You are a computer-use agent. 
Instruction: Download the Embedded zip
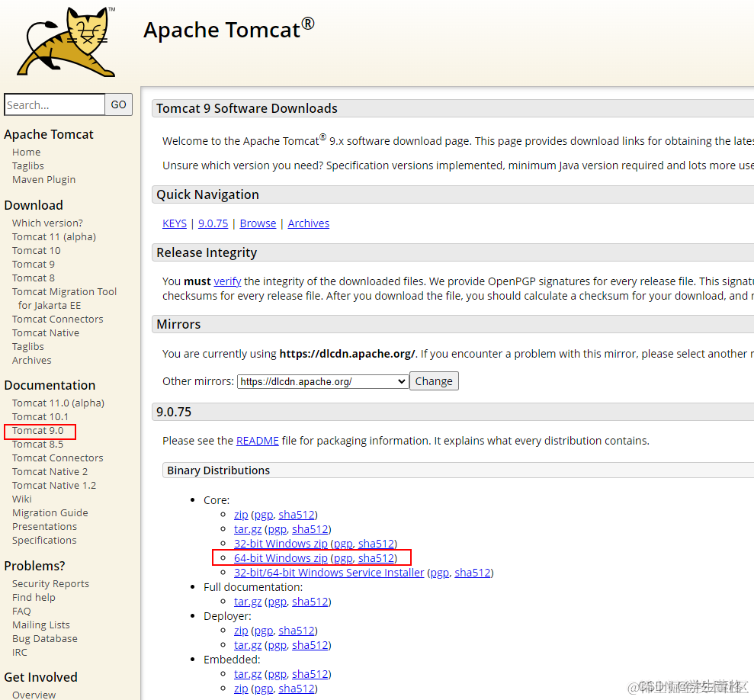click(x=241, y=689)
